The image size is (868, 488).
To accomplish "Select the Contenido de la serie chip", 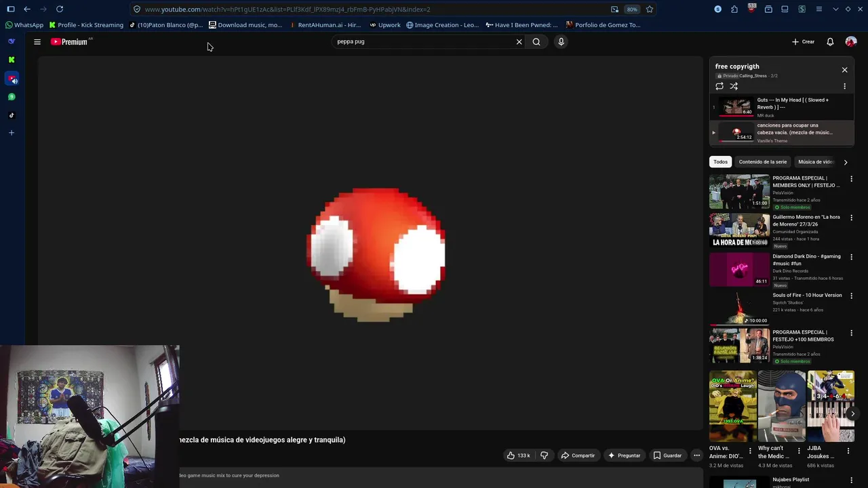I will coord(762,162).
